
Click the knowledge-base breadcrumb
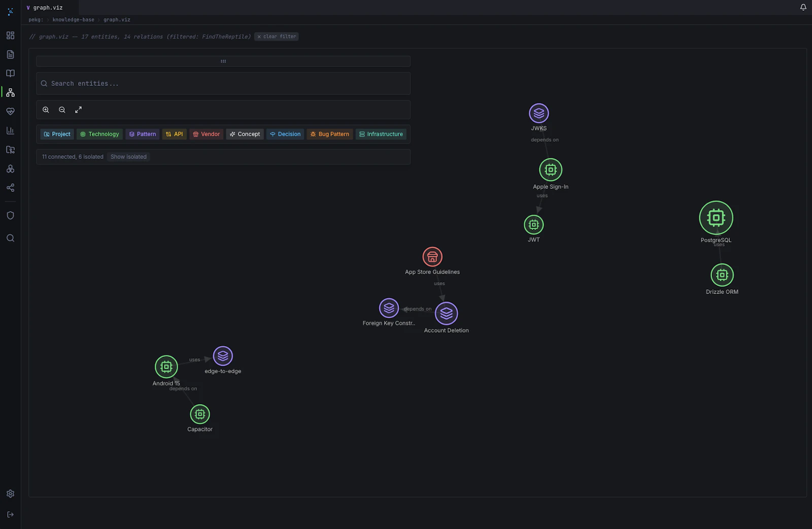coord(73,20)
